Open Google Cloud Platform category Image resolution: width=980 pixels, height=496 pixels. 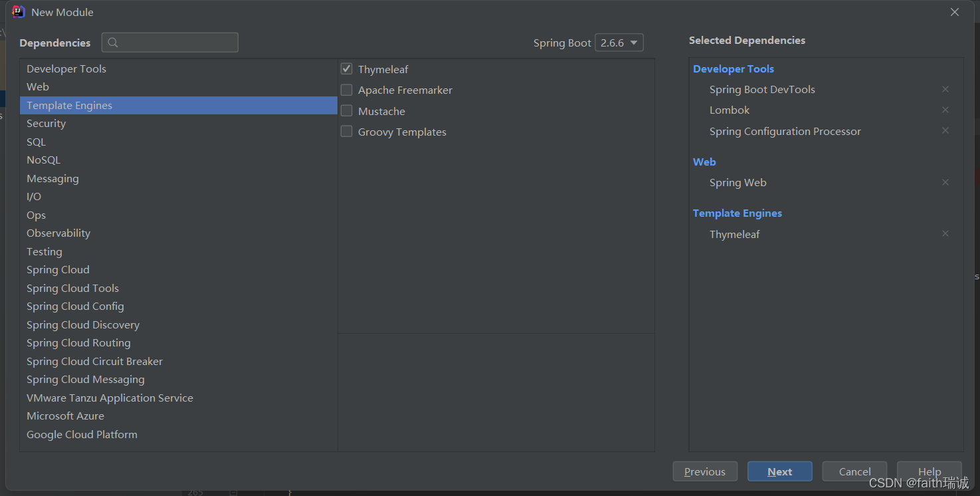pos(179,435)
